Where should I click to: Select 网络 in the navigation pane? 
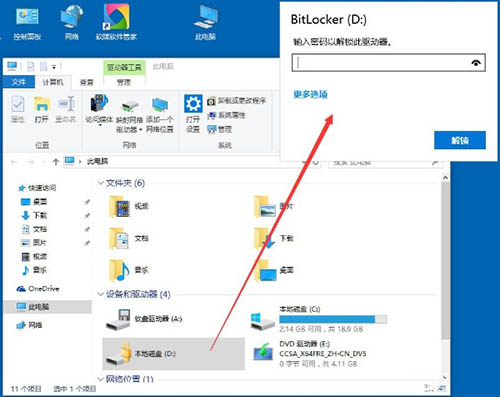[x=29, y=325]
